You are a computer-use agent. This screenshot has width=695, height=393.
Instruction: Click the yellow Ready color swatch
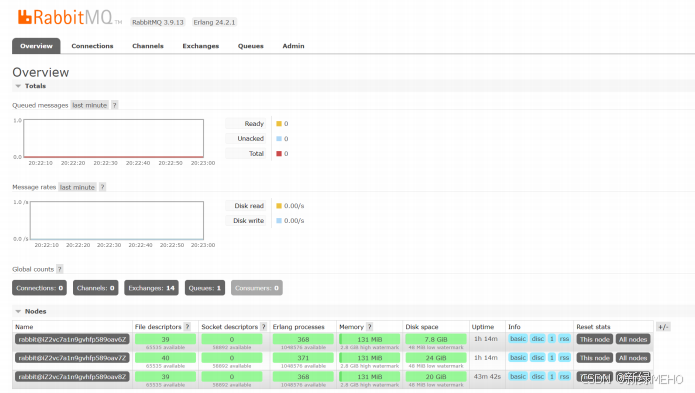click(x=279, y=124)
